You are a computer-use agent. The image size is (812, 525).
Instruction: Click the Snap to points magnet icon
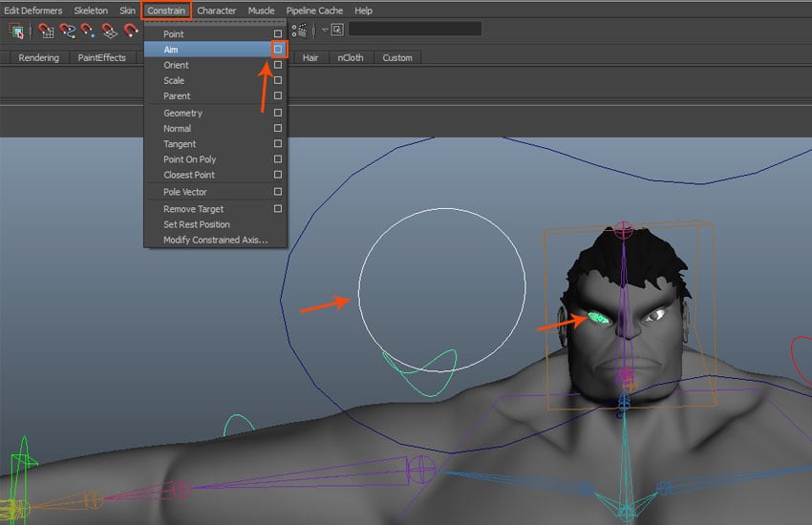pyautogui.click(x=88, y=31)
